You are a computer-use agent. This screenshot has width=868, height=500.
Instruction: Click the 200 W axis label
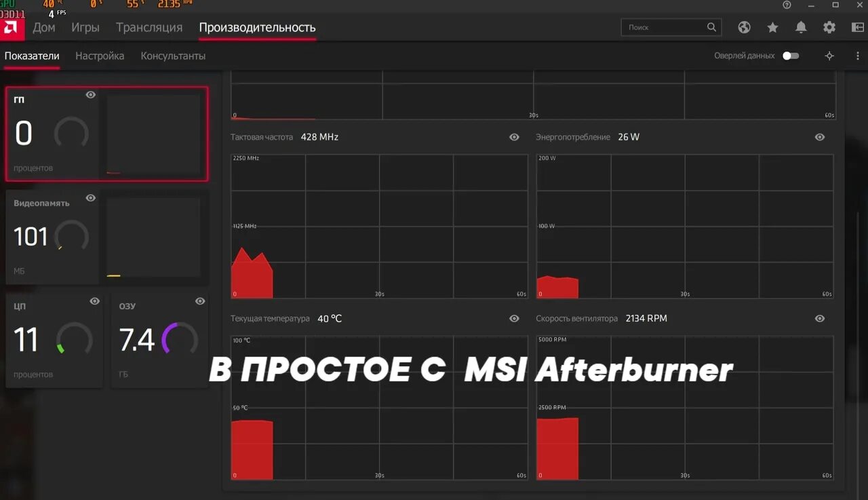[x=547, y=158]
